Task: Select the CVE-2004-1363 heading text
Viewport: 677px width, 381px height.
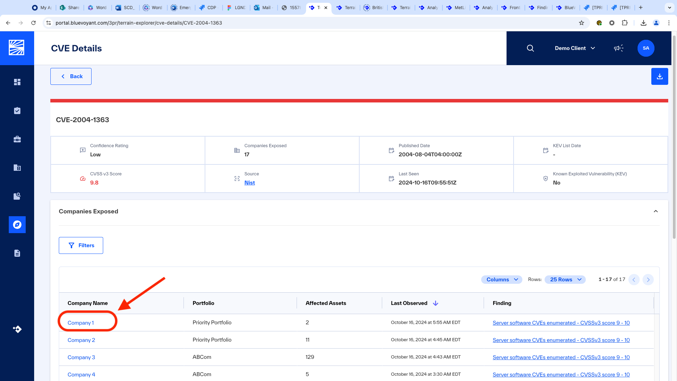Action: pos(82,120)
